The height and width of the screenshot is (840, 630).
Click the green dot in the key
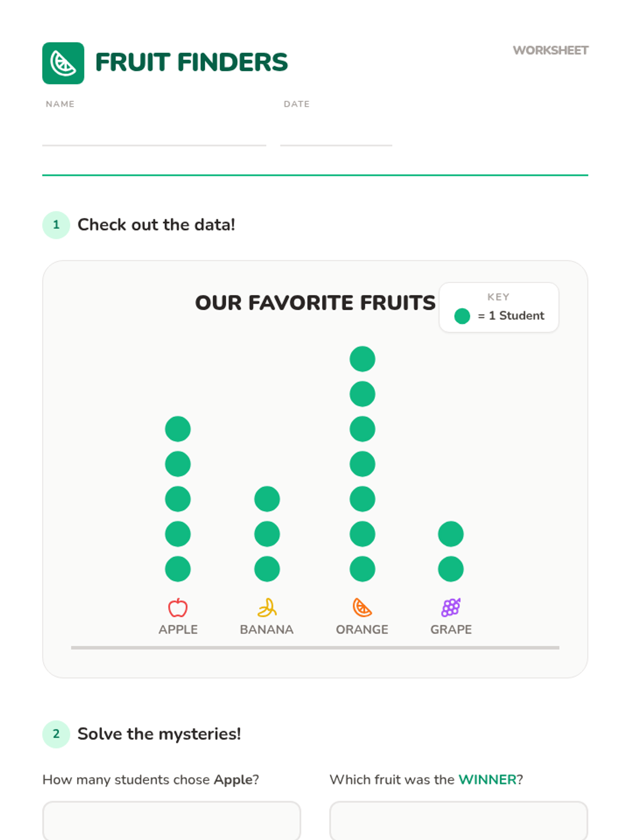(462, 316)
